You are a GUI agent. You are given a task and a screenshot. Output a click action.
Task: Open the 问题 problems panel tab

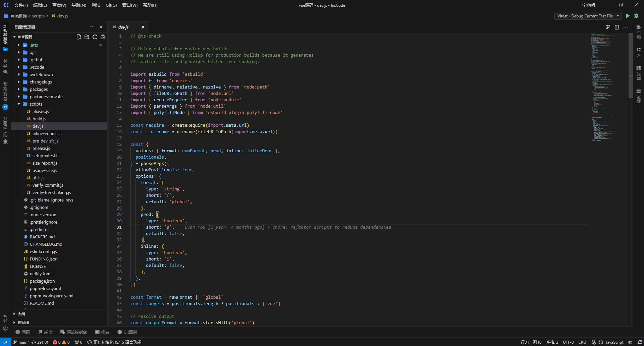pos(23,332)
